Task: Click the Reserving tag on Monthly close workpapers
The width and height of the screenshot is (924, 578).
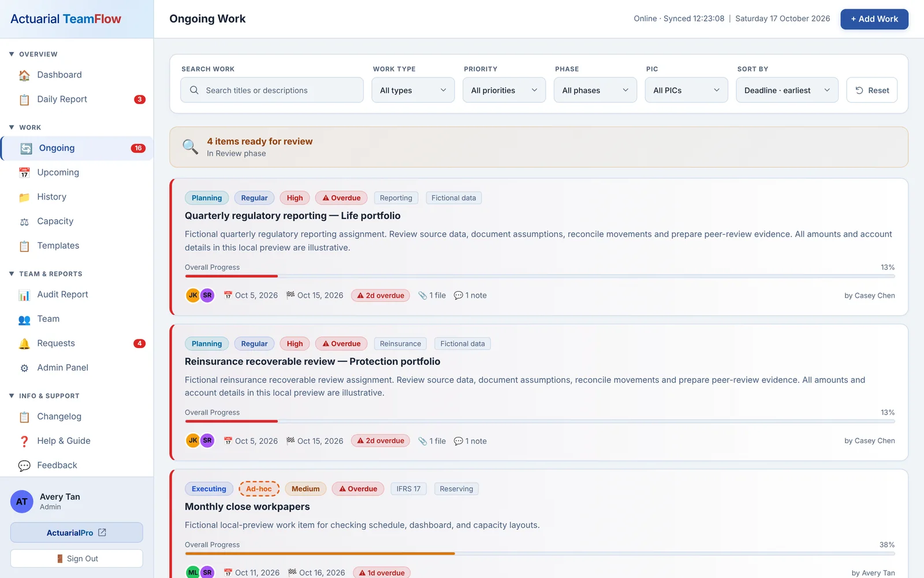Action: point(456,489)
